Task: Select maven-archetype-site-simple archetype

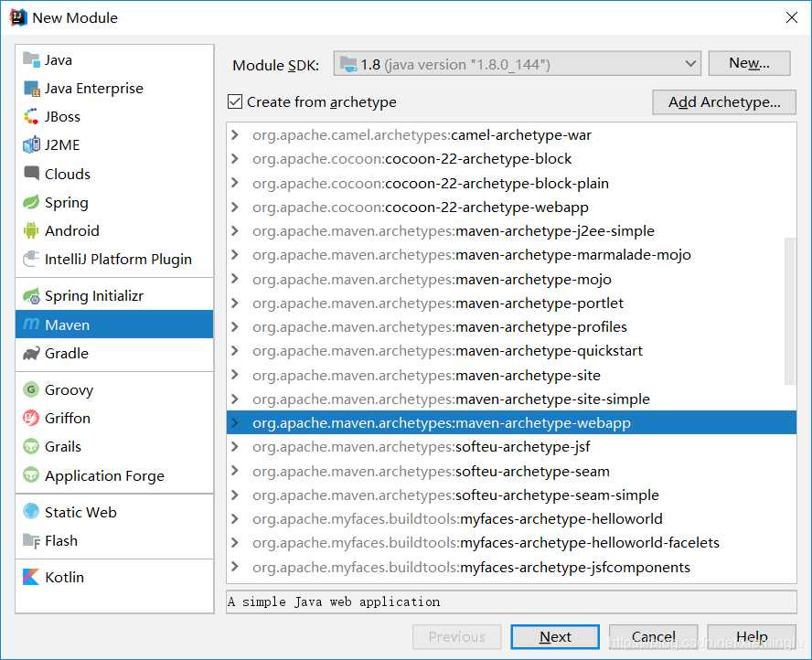Action: 511,399
